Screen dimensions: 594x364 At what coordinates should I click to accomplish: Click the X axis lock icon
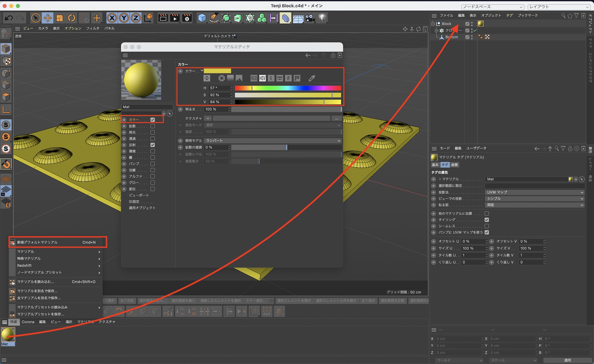pos(112,18)
